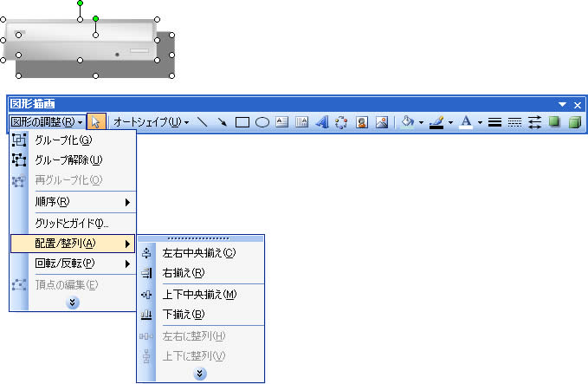Viewport: 588px width, 384px height.
Task: Open the Line Style icon
Action: coord(495,122)
